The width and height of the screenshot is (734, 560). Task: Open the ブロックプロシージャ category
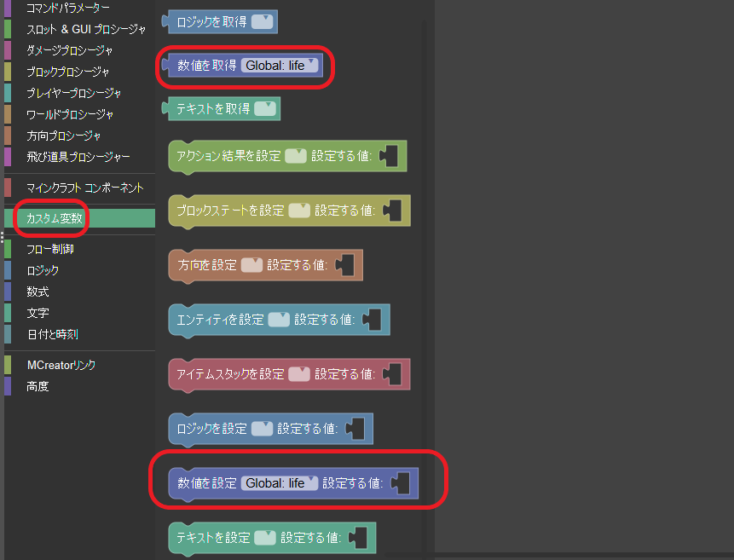tap(68, 72)
